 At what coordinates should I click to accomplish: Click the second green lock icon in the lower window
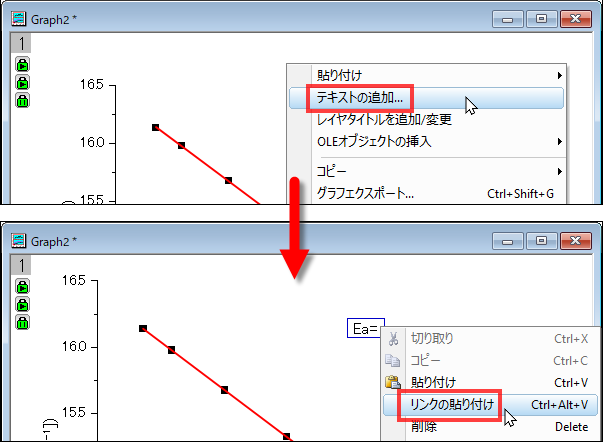tap(22, 305)
